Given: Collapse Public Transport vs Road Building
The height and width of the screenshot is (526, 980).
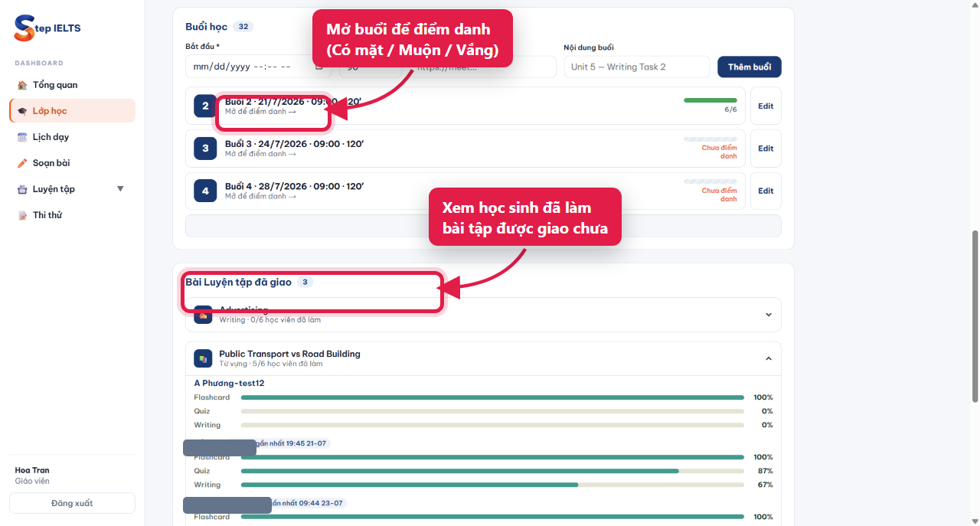Looking at the screenshot, I should [769, 358].
